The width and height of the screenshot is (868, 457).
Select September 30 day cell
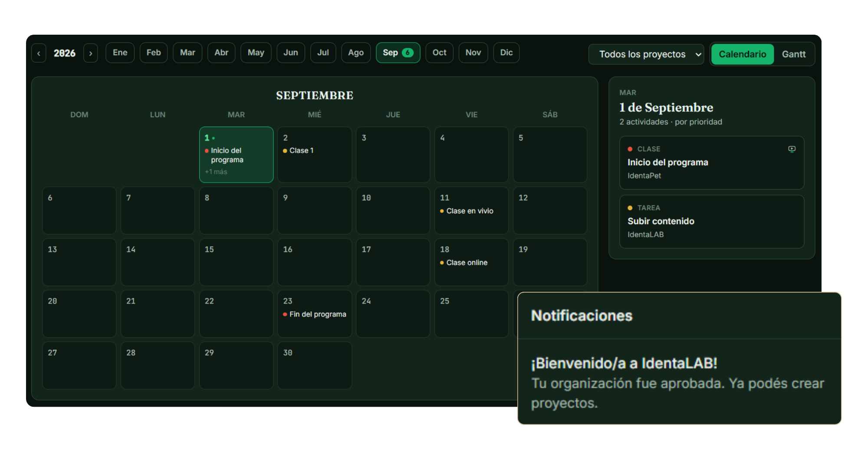click(315, 366)
